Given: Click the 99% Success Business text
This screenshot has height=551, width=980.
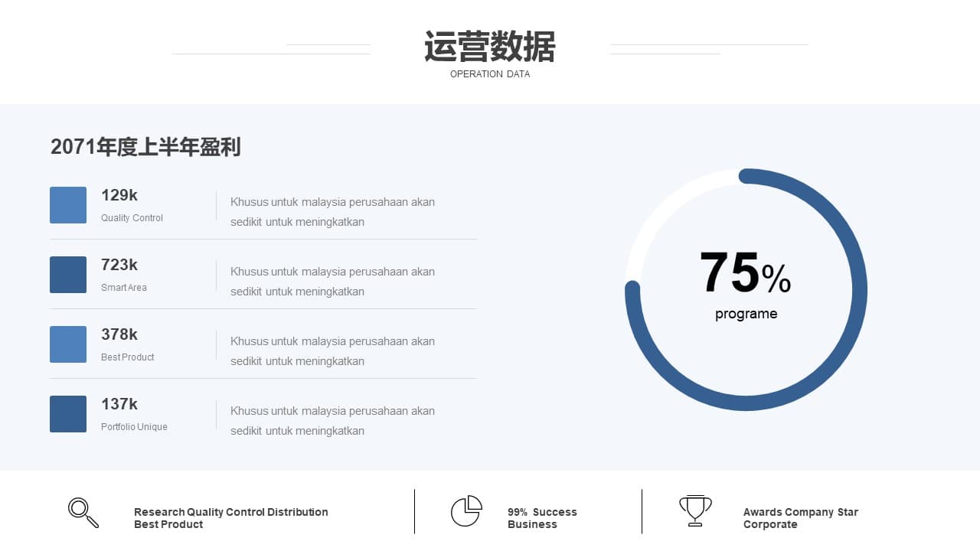Looking at the screenshot, I should pos(542,518).
